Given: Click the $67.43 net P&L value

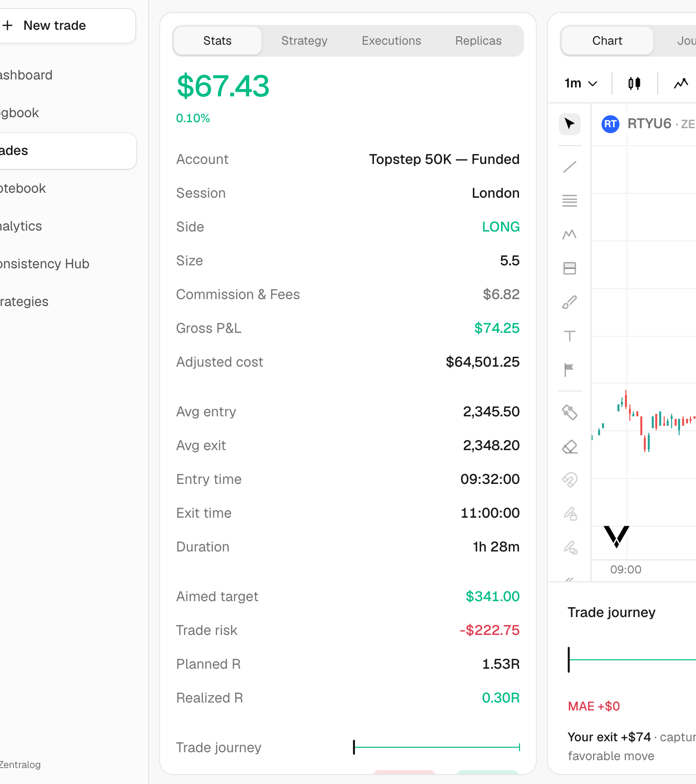Looking at the screenshot, I should tap(223, 86).
